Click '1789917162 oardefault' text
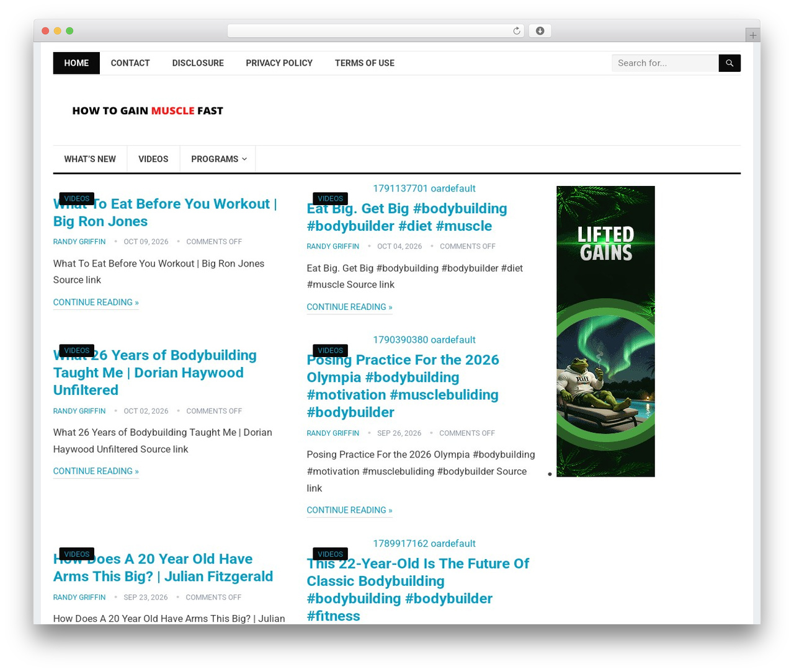The image size is (794, 672). click(424, 544)
